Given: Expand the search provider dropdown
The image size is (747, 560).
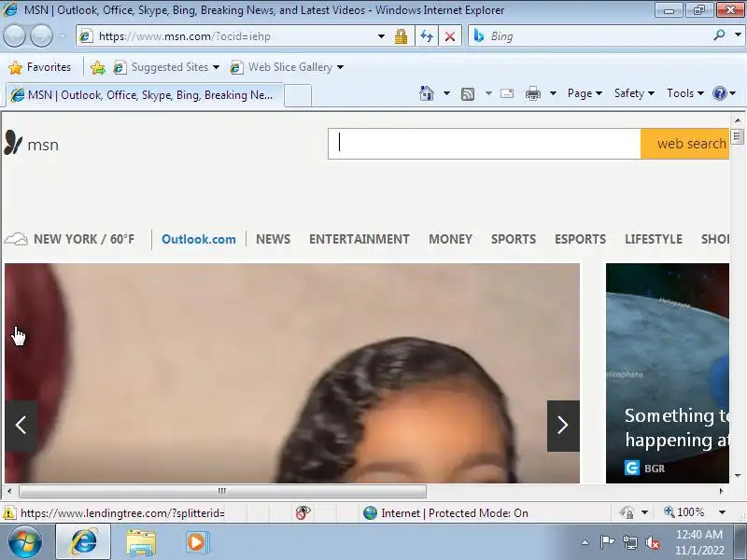Looking at the screenshot, I should (738, 35).
